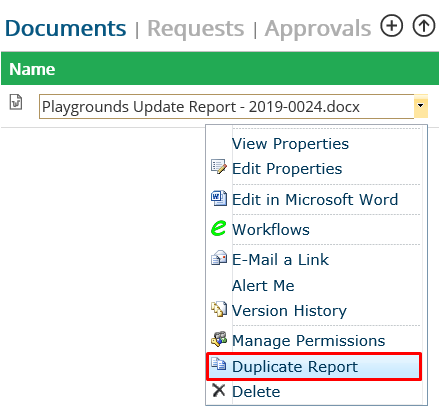The image size is (439, 414).
Task: Select Duplicate Report menu item
Action: coord(314,366)
